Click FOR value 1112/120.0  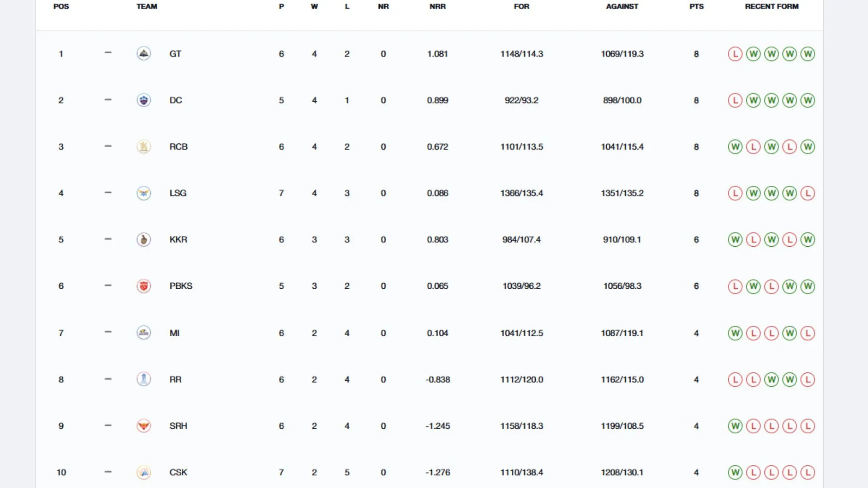pos(522,380)
